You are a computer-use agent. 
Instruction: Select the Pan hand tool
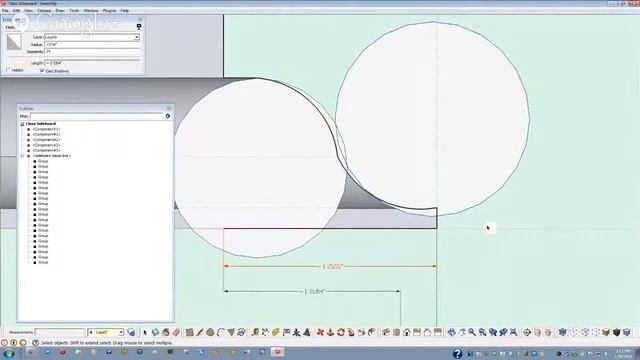point(462,333)
